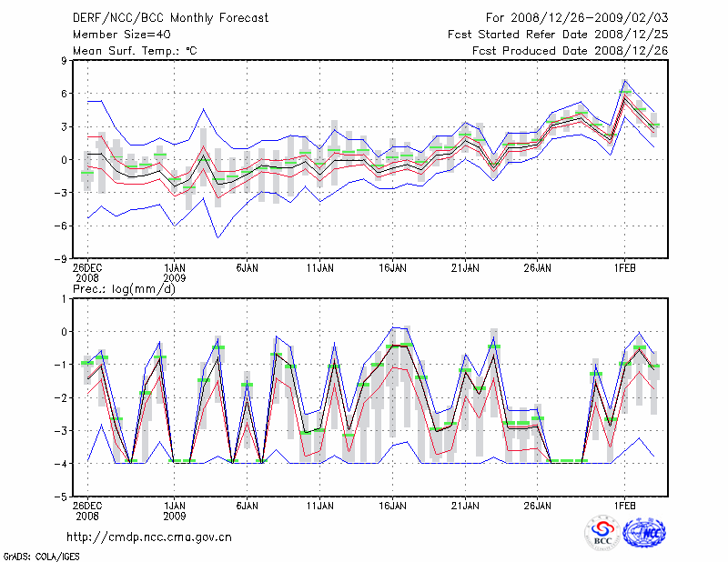Click 21JAN tick below the precipitation chart
The width and height of the screenshot is (728, 562).
point(465,505)
